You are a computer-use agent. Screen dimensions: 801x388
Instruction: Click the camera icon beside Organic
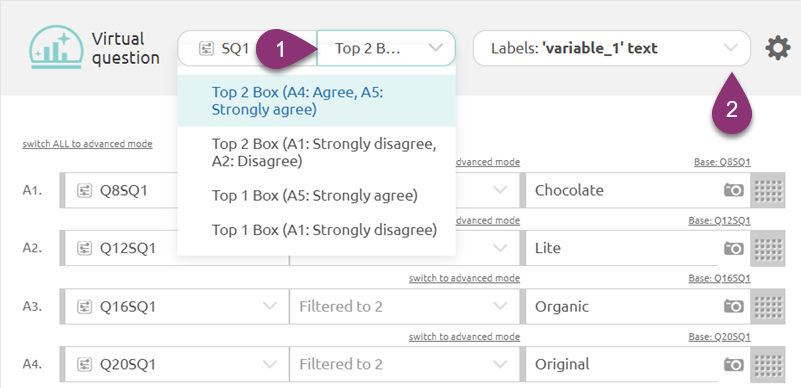tap(734, 306)
